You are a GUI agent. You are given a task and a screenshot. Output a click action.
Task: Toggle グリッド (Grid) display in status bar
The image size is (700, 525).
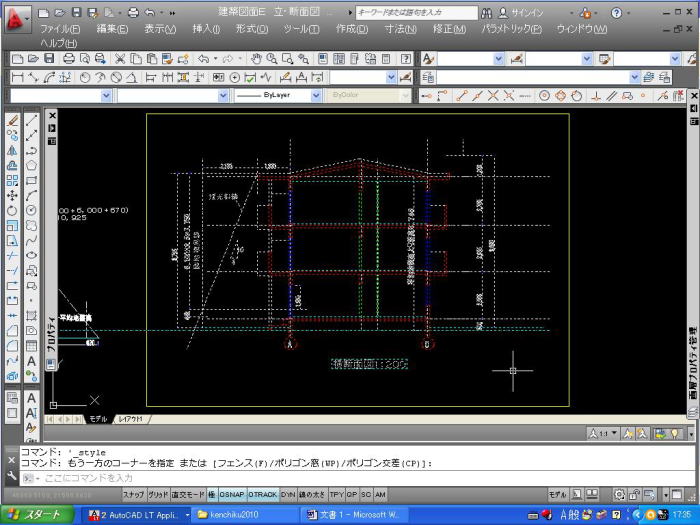pos(158,495)
